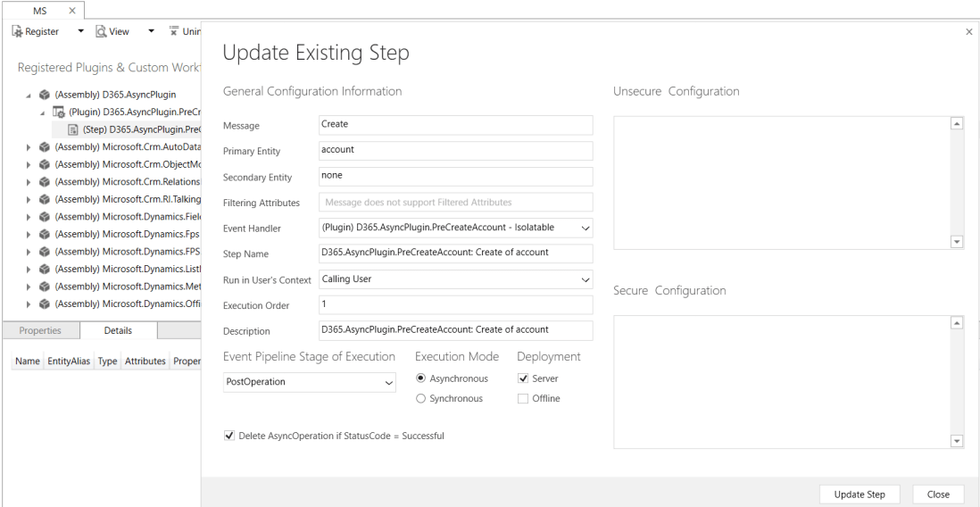The image size is (980, 507).
Task: Click the Microsoft.Crm.Relations assembly icon
Action: tap(45, 182)
